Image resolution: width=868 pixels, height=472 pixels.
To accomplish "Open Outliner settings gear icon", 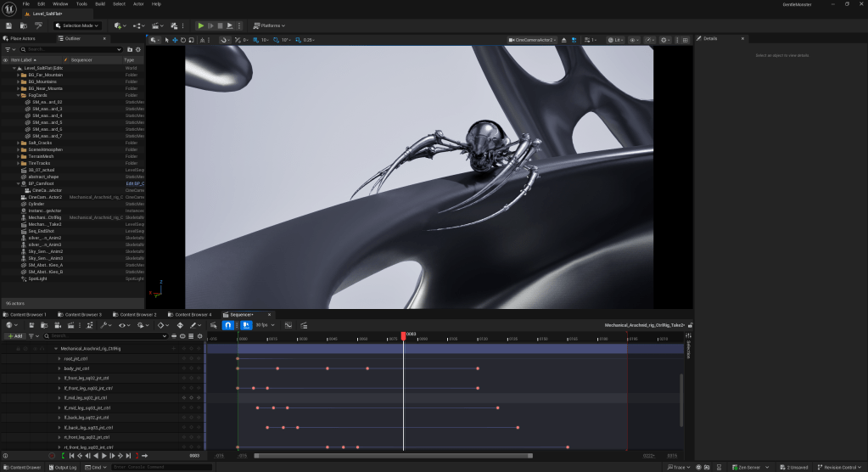I will tap(138, 49).
